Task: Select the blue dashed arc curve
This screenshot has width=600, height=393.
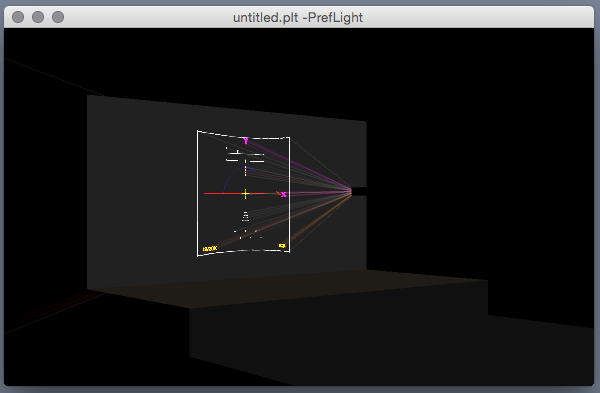Action: pyautogui.click(x=235, y=177)
